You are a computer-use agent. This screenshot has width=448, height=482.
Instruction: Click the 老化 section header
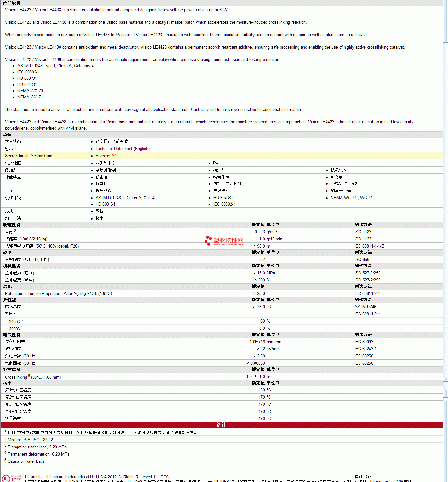[x=7, y=286]
